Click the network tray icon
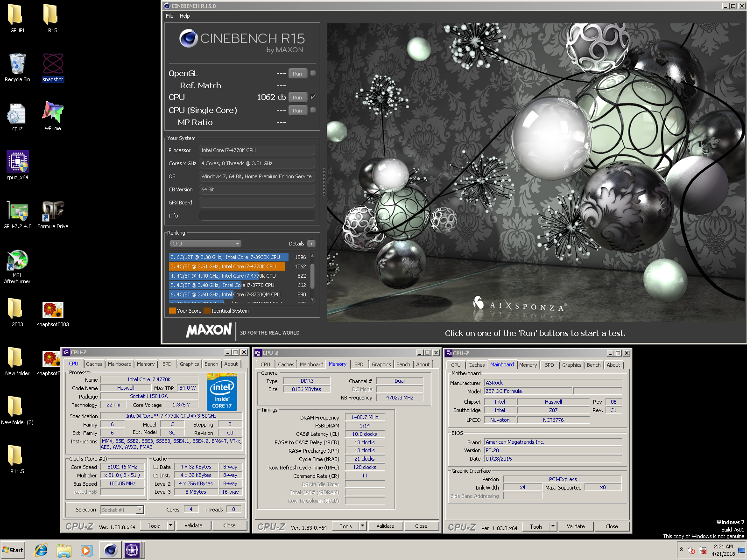 pyautogui.click(x=702, y=551)
